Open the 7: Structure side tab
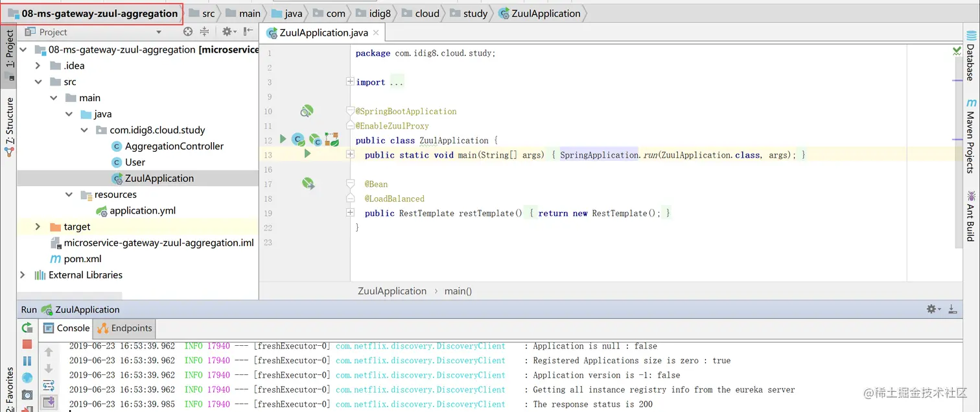The width and height of the screenshot is (980, 412). pos(9,127)
